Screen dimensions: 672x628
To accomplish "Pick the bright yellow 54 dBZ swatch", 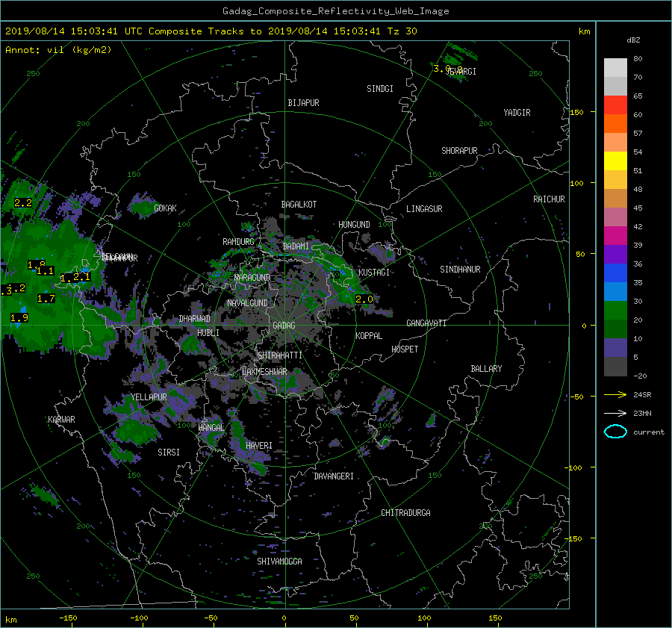I will [615, 161].
